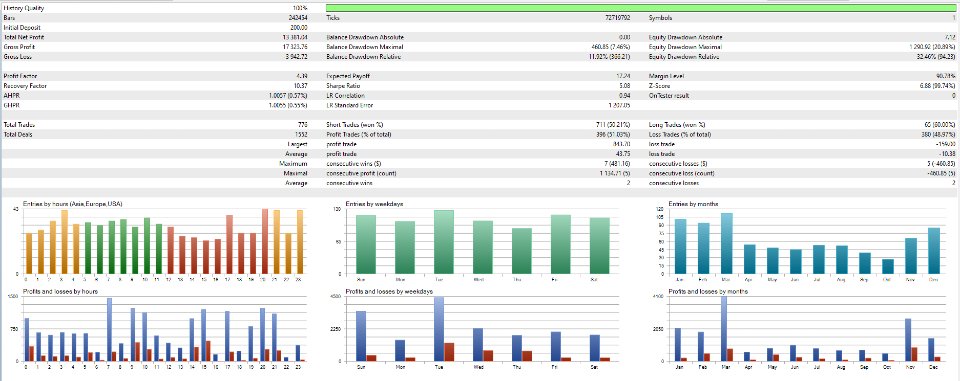Screen dimensions: 960x381
Task: Select the Gross Loss label
Action: (x=17, y=56)
